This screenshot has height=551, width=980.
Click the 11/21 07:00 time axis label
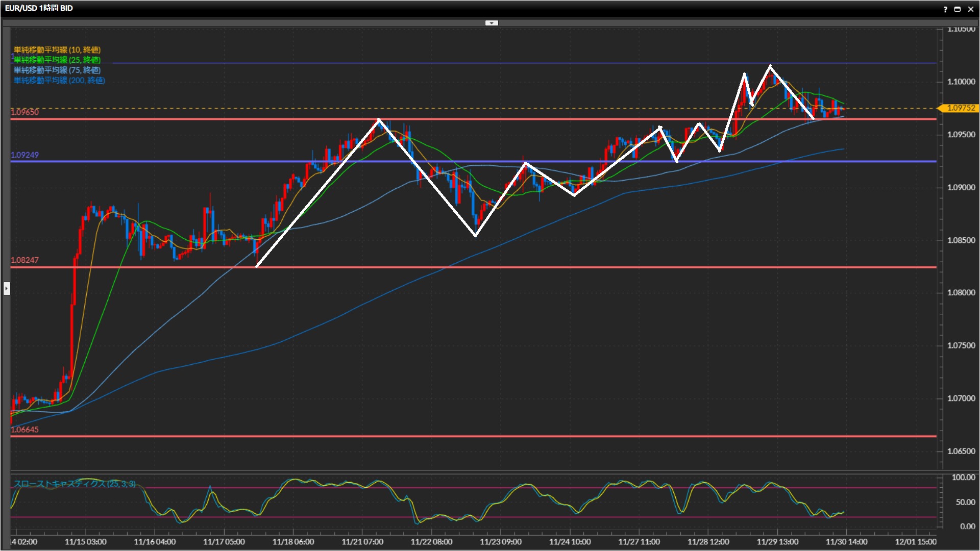tap(362, 542)
